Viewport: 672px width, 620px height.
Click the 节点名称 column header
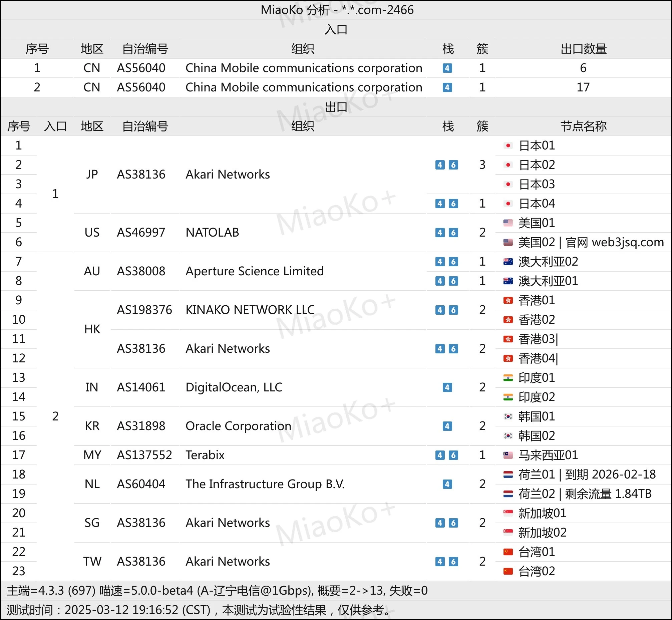pos(583,126)
